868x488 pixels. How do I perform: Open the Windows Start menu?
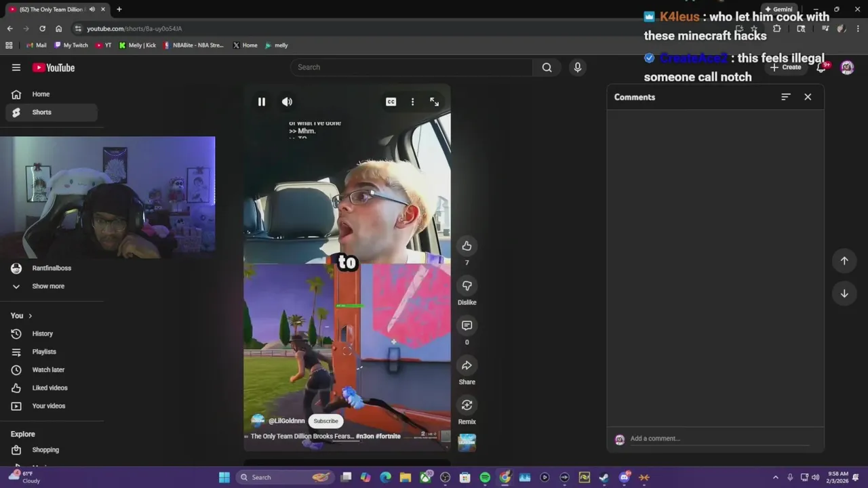point(224,477)
